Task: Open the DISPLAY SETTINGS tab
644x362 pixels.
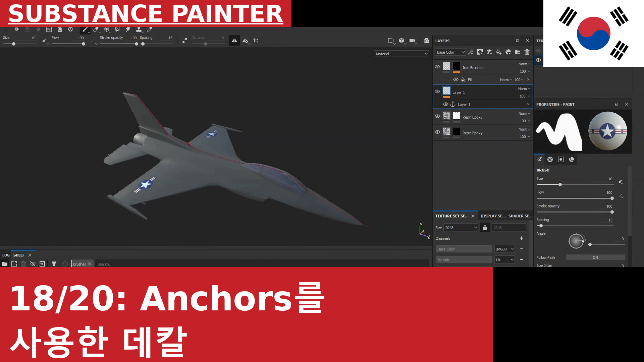Action: [x=493, y=216]
